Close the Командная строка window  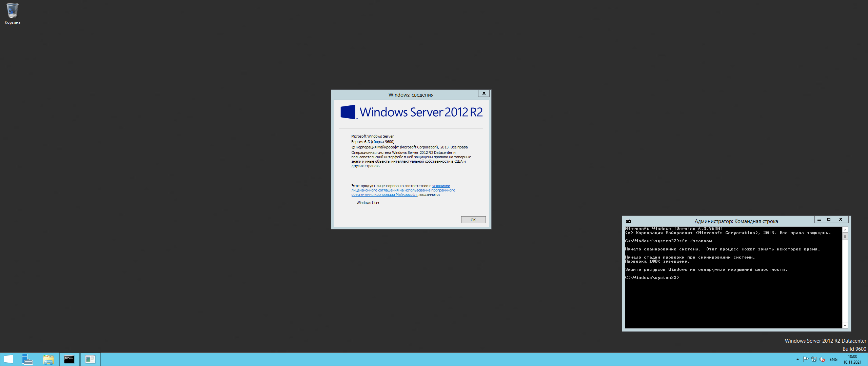click(841, 220)
